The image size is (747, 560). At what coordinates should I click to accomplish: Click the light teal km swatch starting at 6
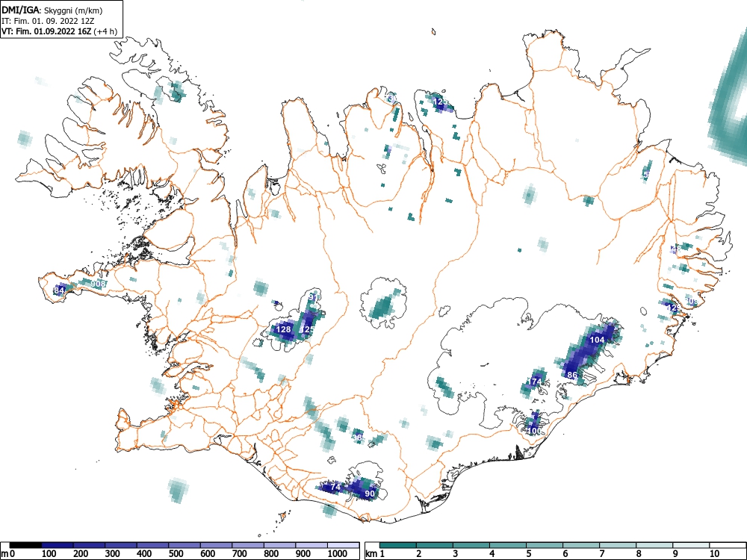click(581, 545)
